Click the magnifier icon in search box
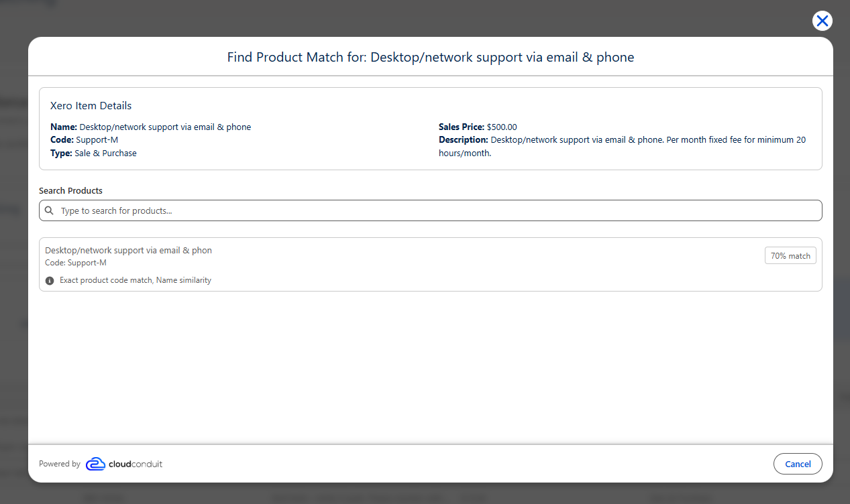 (x=49, y=210)
